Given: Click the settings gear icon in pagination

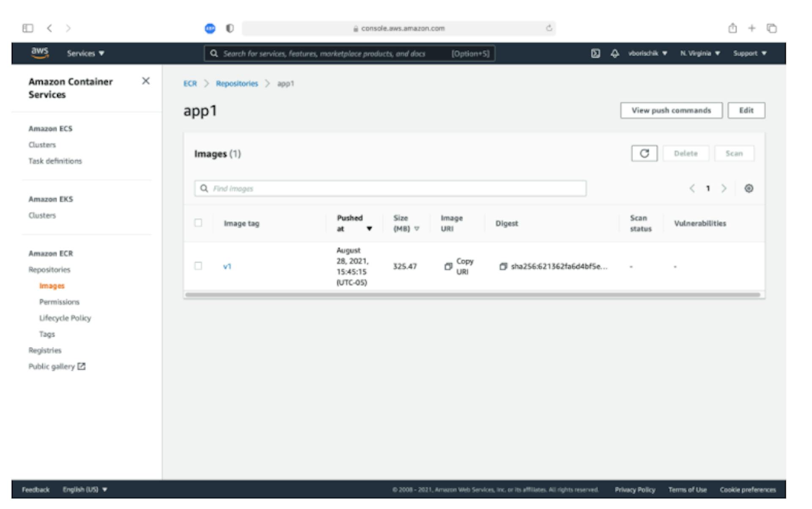Looking at the screenshot, I should [x=749, y=188].
